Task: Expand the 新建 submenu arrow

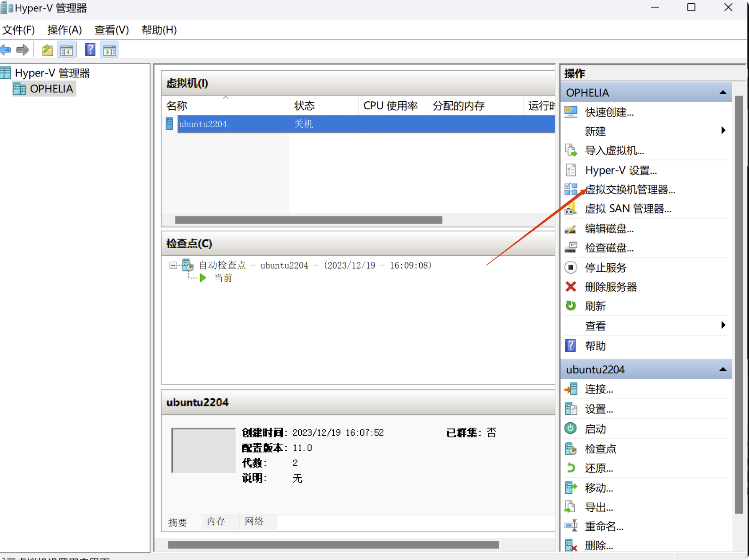Action: (723, 131)
